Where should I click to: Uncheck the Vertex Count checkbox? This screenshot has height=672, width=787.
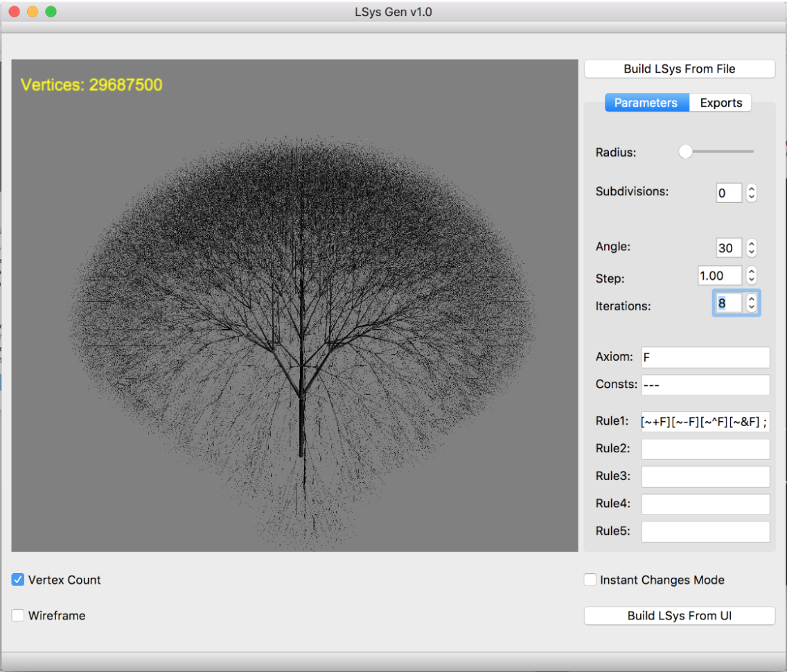coord(18,580)
